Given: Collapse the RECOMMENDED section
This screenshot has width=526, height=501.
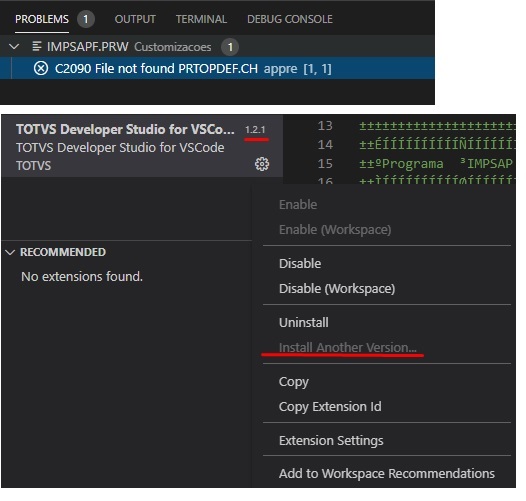Looking at the screenshot, I should pos(10,252).
